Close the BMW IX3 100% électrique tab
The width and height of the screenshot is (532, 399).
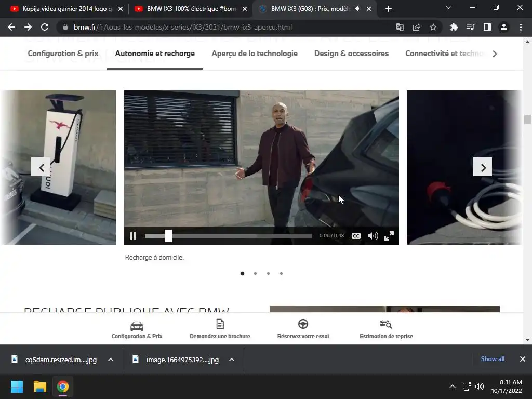(x=245, y=9)
